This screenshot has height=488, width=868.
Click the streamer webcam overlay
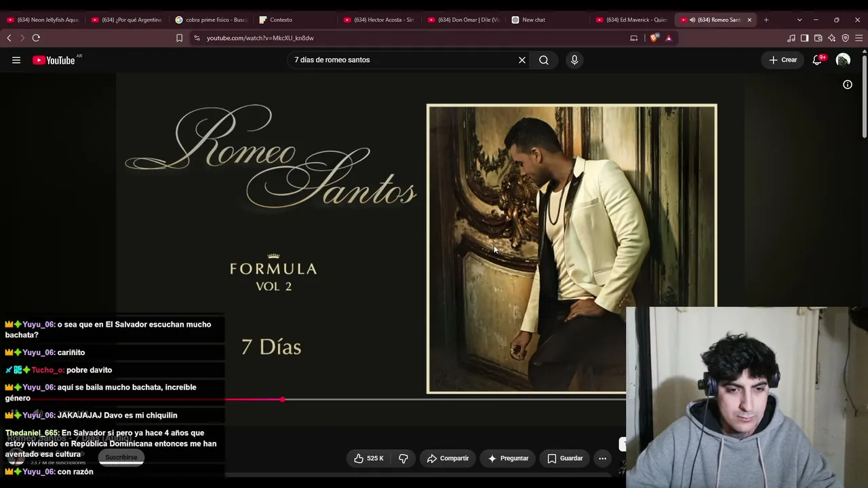747,397
